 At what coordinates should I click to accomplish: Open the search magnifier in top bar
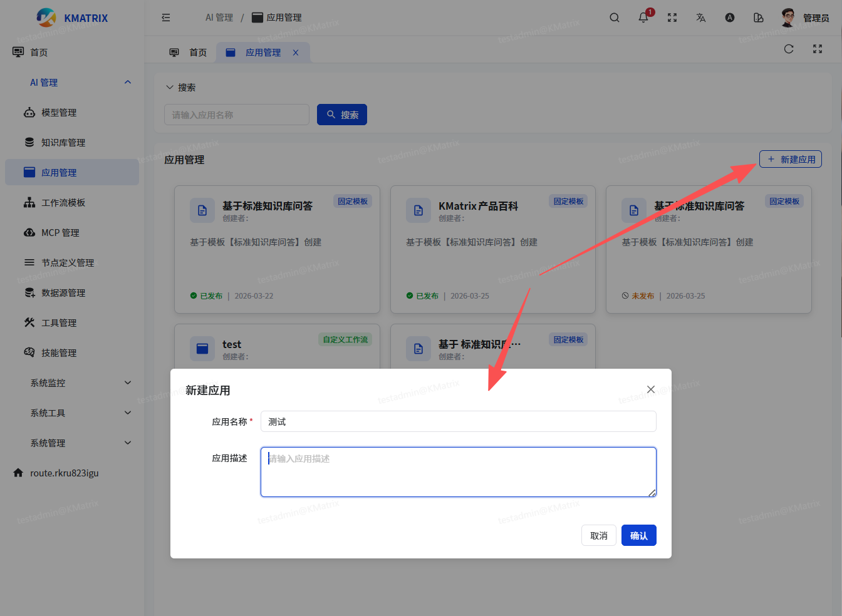(615, 18)
